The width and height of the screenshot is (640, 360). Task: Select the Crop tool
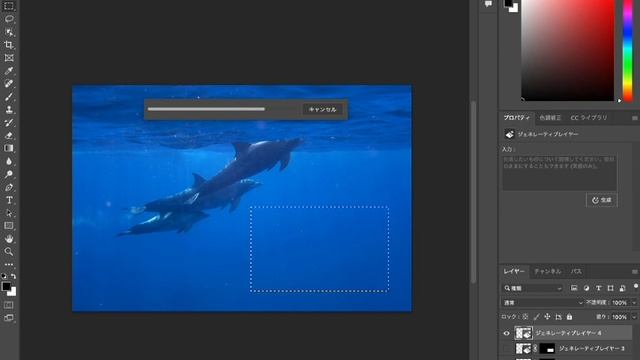pos(9,45)
